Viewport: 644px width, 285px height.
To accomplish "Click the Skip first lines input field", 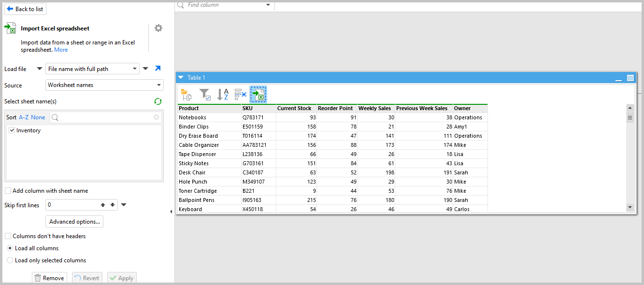I will (x=72, y=205).
